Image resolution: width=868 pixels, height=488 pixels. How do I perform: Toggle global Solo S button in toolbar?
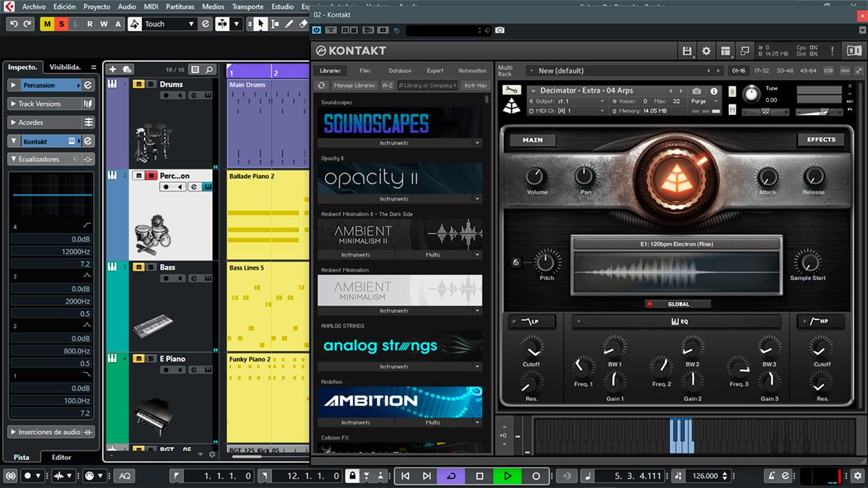61,24
